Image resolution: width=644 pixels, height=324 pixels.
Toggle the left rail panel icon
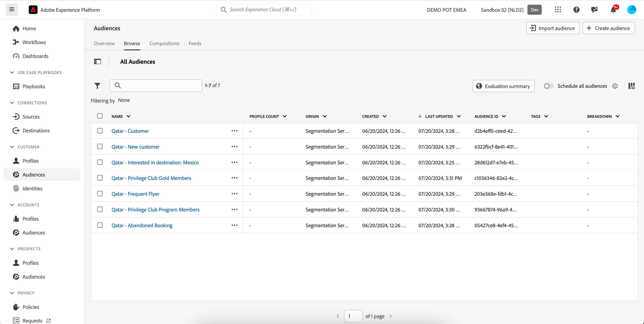[98, 62]
